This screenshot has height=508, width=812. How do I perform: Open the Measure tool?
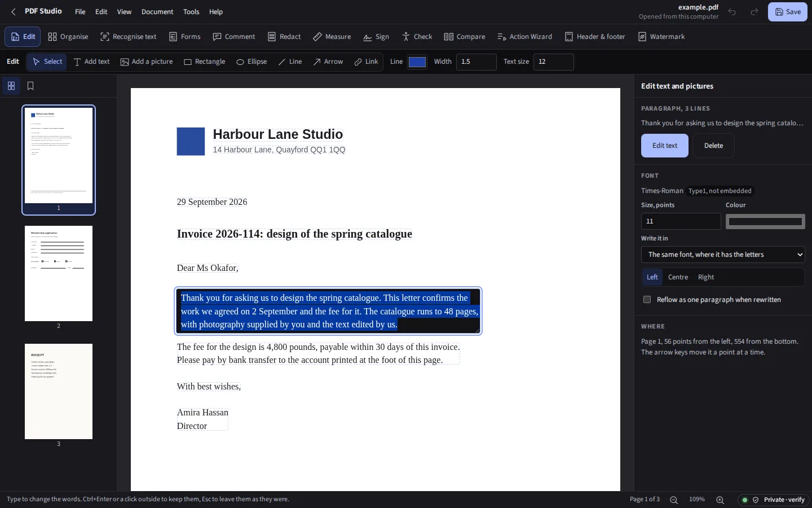click(332, 37)
